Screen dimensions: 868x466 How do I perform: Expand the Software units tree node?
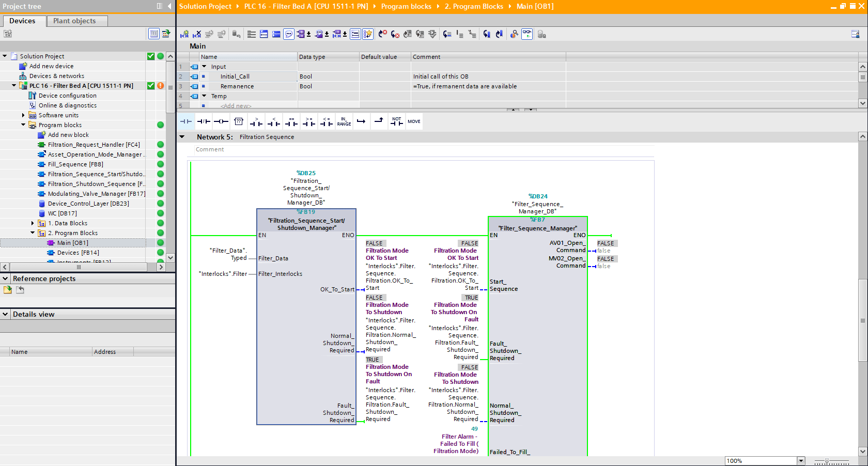(23, 115)
